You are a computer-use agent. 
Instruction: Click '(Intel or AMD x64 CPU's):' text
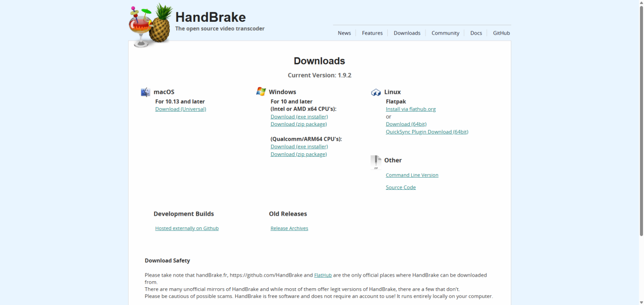303,109
